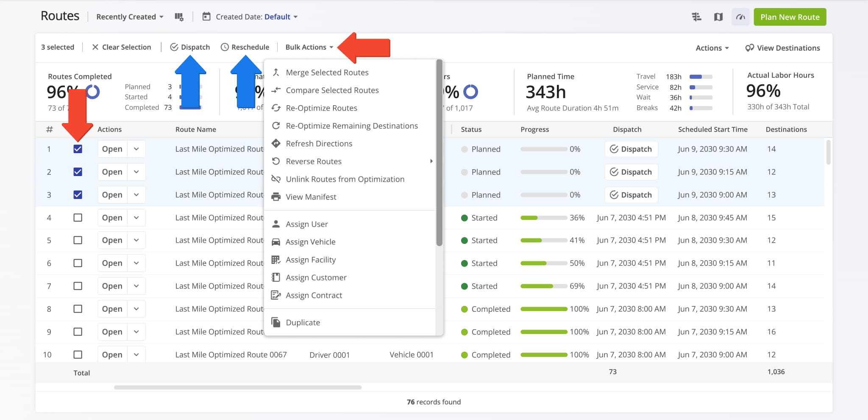The width and height of the screenshot is (868, 420).
Task: Click the Refresh Directions diamond icon
Action: [276, 143]
